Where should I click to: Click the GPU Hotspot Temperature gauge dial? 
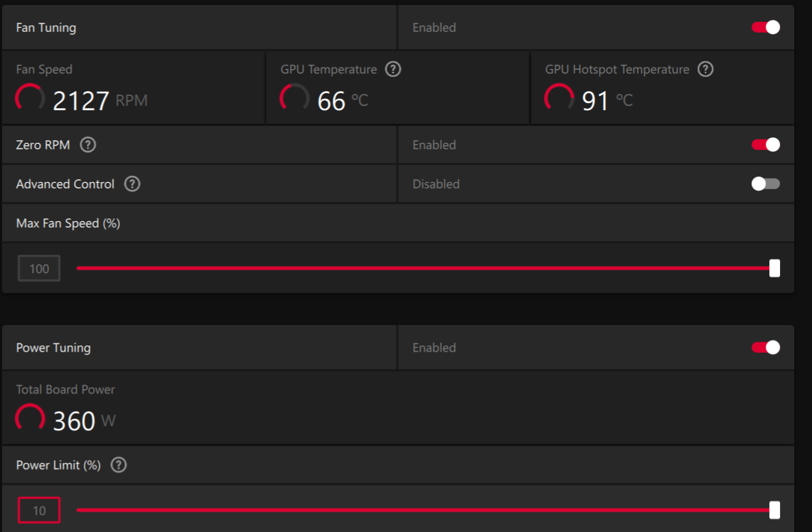559,100
